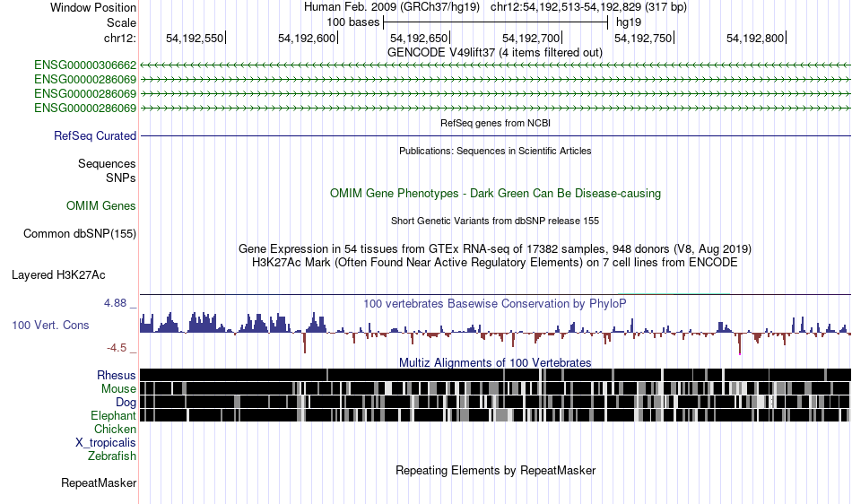Click the Sequences track label

[107, 163]
